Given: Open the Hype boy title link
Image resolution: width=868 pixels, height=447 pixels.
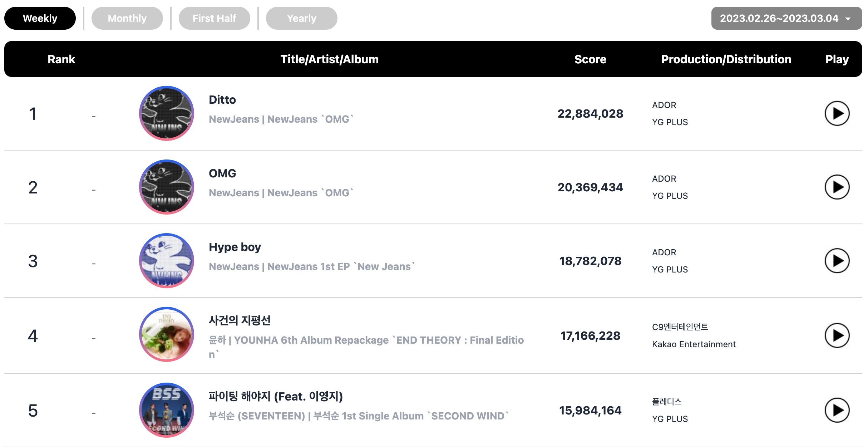Looking at the screenshot, I should point(235,247).
